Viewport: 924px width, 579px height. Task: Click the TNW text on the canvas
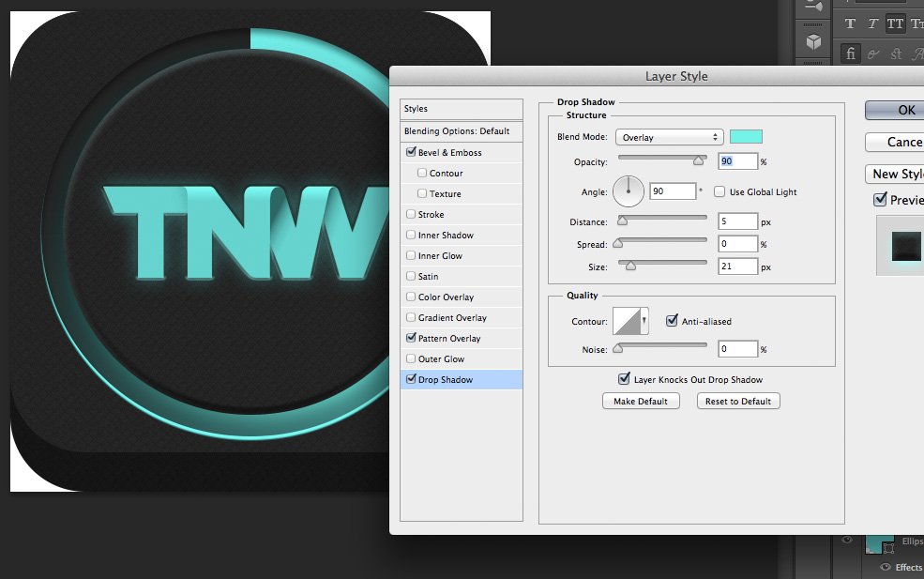tap(247, 233)
